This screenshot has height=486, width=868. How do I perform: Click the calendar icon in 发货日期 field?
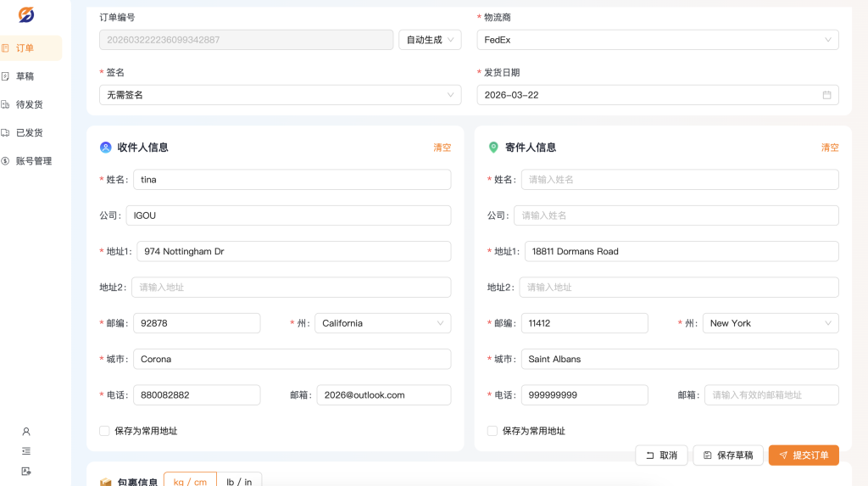pos(826,95)
